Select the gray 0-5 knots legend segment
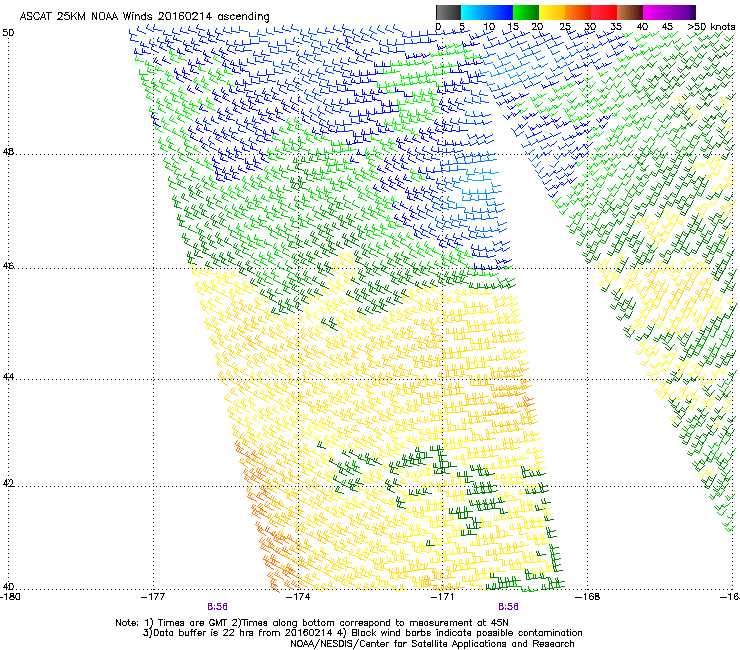 pyautogui.click(x=448, y=12)
